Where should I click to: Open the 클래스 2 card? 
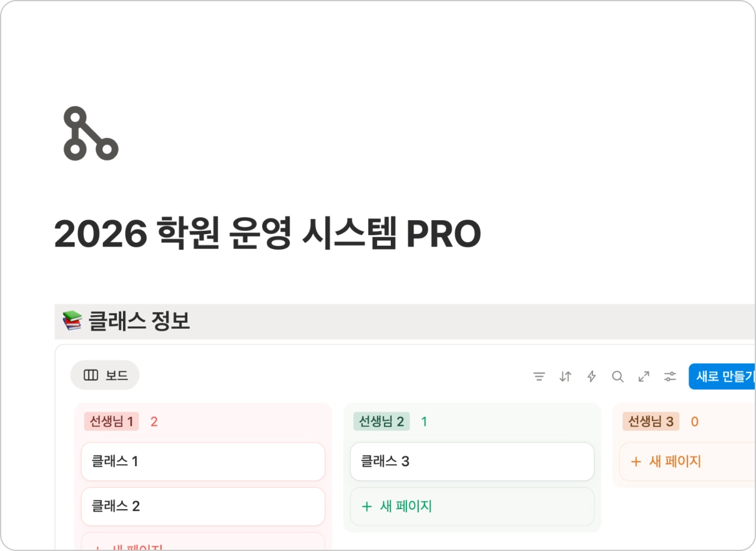coord(203,506)
